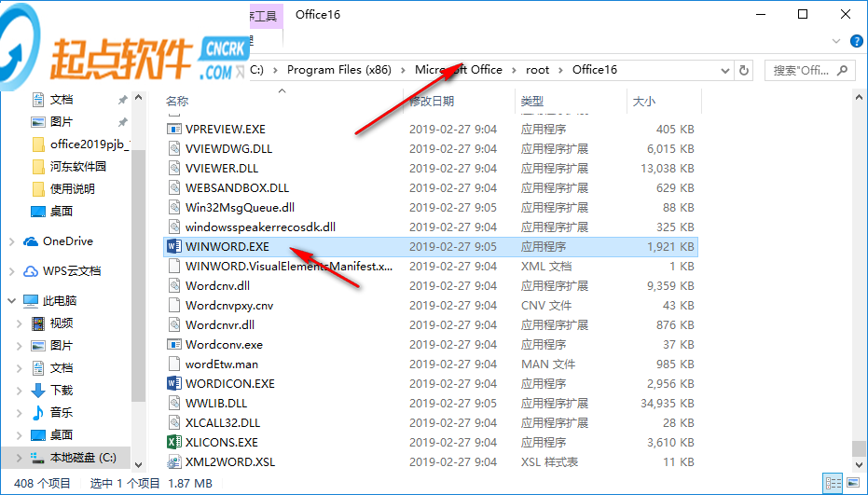Click the 此电脑 computer icon

[31, 301]
